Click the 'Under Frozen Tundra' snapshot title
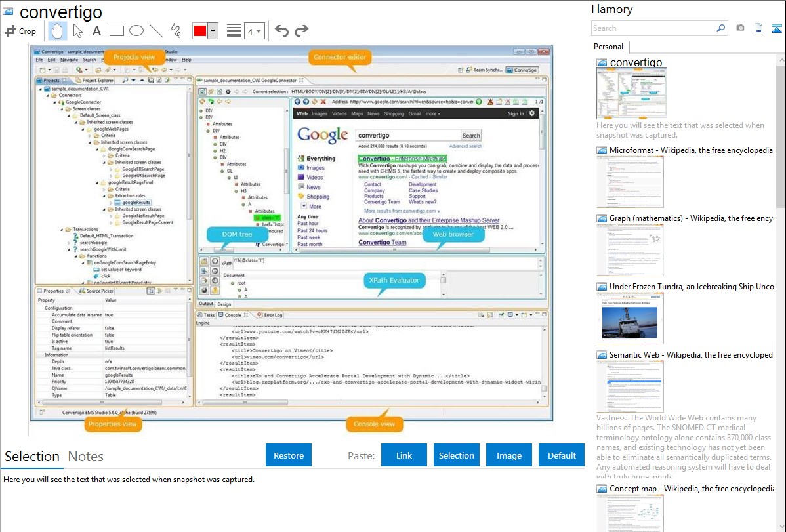 pyautogui.click(x=692, y=286)
